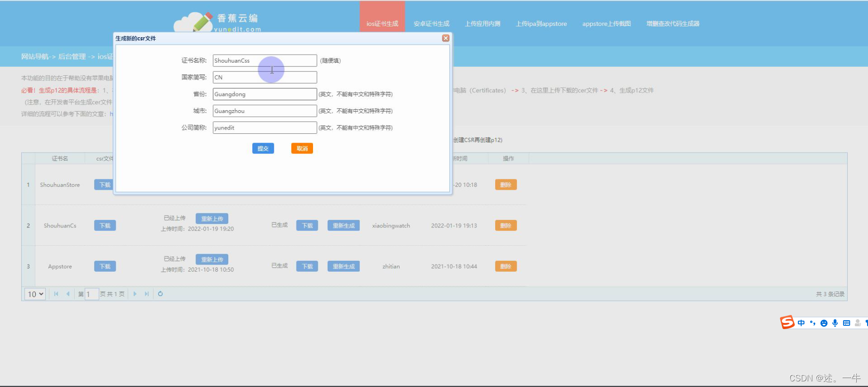Download csr file for ShouhuanStore

(104, 185)
